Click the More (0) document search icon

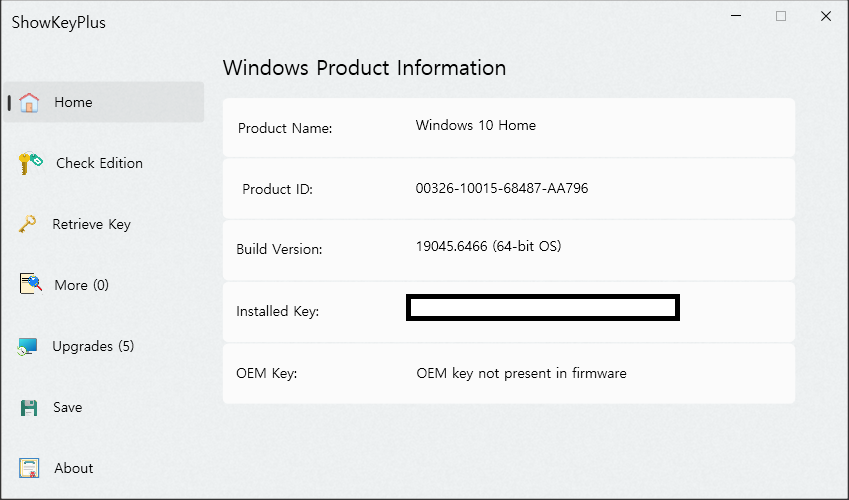click(30, 283)
